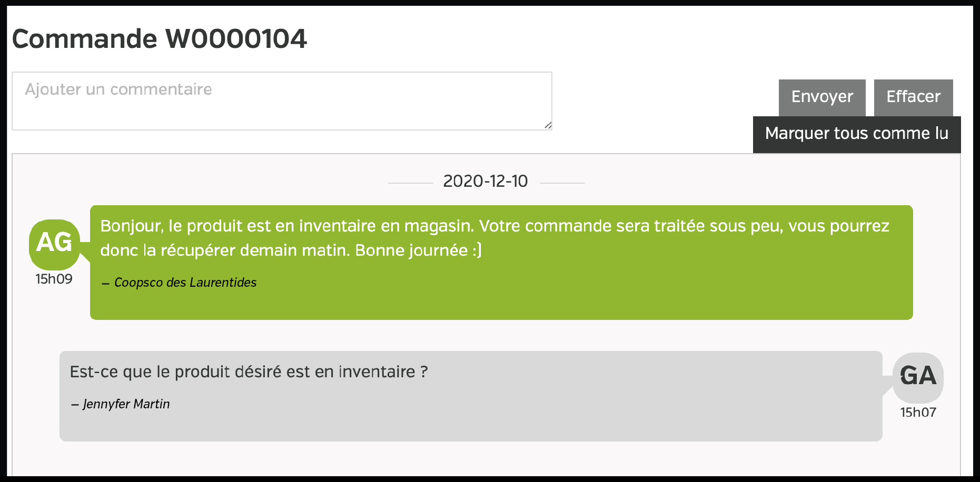Click the comment box resize handle
This screenshot has width=980, height=482.
coord(548,125)
